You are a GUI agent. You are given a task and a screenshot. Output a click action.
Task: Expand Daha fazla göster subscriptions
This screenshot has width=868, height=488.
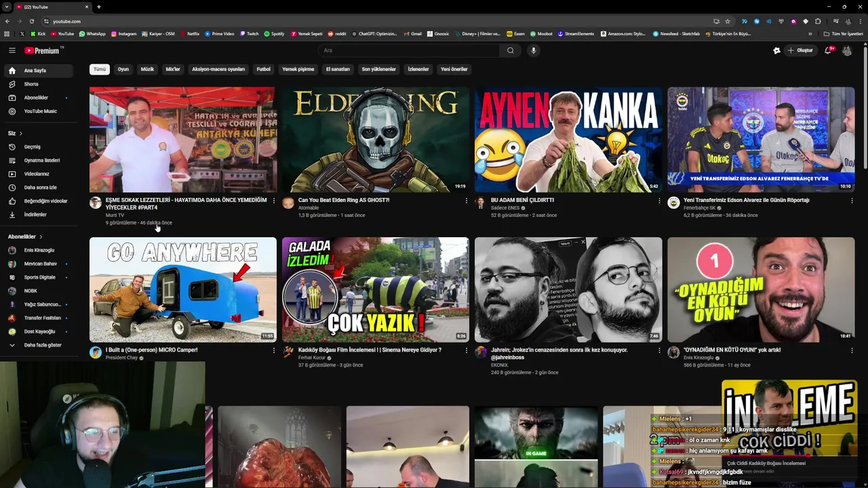point(40,345)
